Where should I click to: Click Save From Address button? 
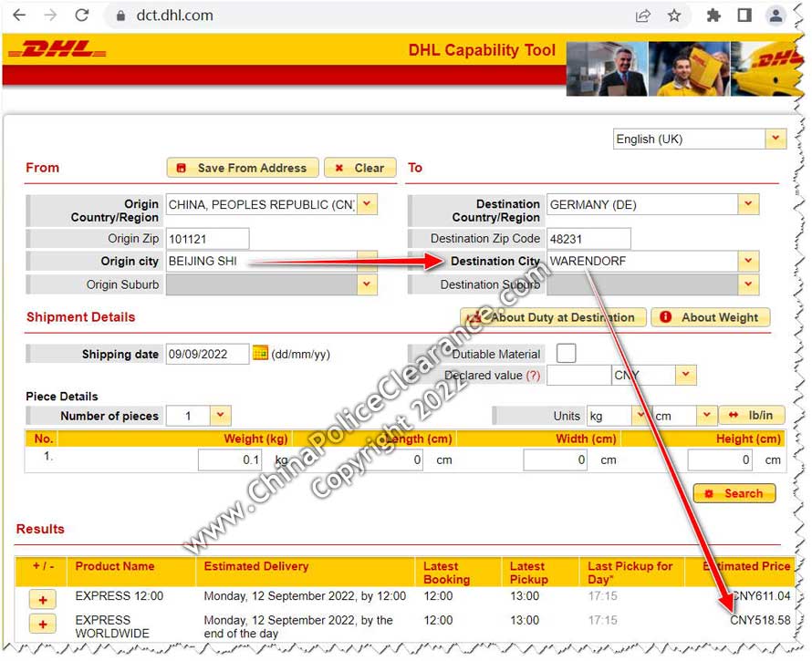click(243, 168)
